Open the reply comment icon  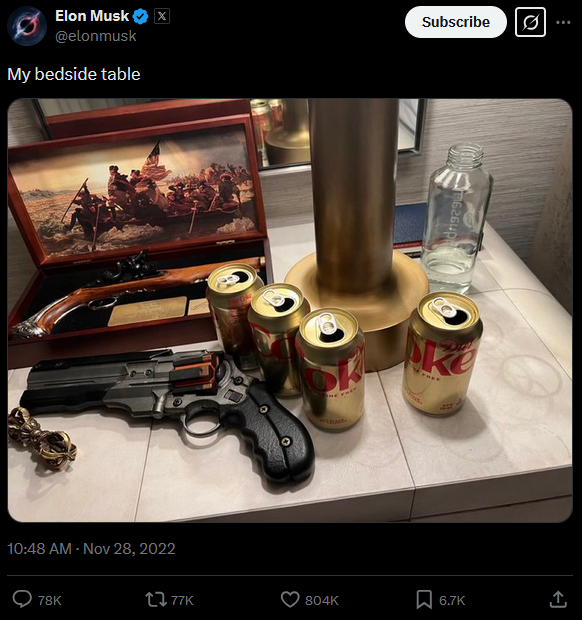(x=22, y=599)
